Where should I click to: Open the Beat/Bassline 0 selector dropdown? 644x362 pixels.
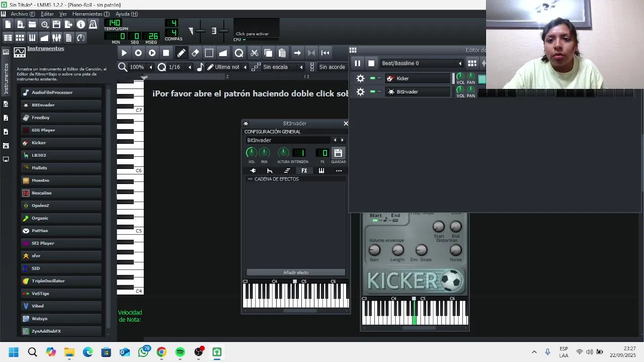tap(421, 63)
